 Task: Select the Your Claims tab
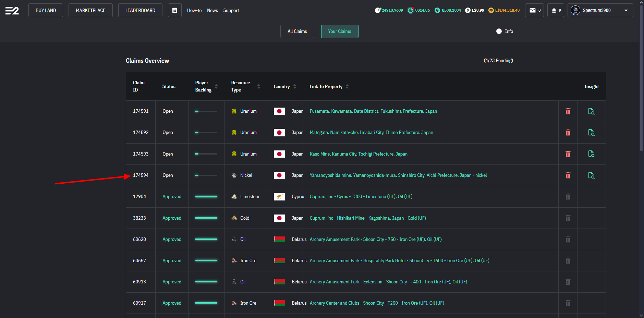pyautogui.click(x=339, y=31)
